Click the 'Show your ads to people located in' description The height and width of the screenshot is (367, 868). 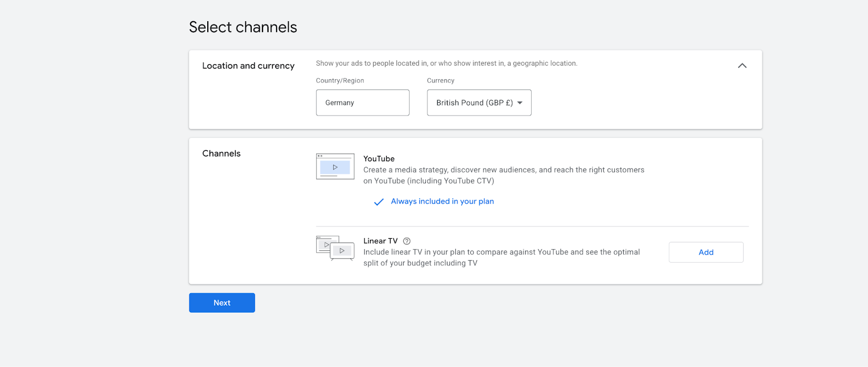446,64
